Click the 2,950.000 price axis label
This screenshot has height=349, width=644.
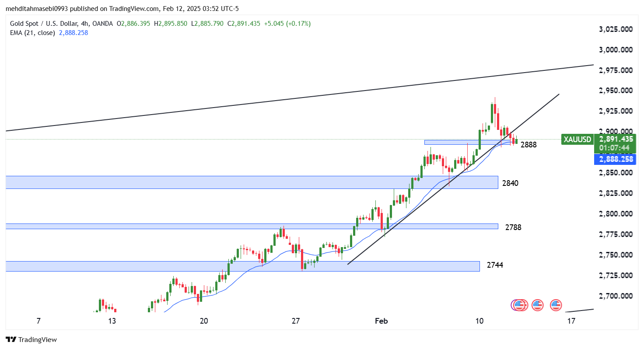616,91
